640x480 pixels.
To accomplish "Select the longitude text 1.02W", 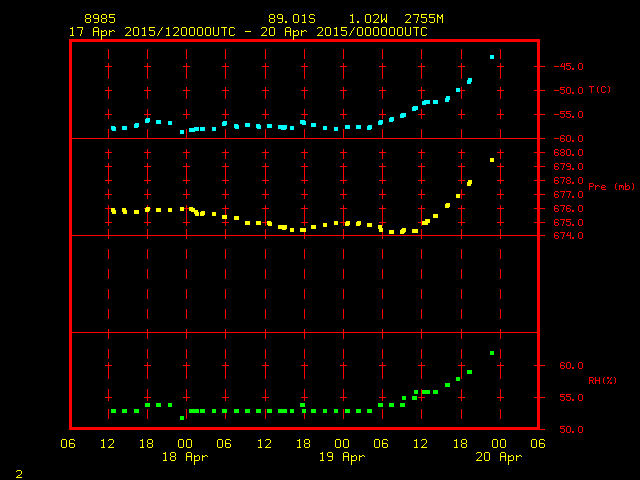I will click(x=368, y=19).
